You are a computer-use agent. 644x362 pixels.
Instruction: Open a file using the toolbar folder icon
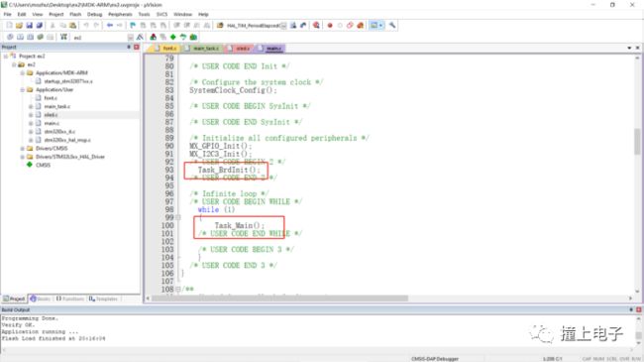coord(19,26)
